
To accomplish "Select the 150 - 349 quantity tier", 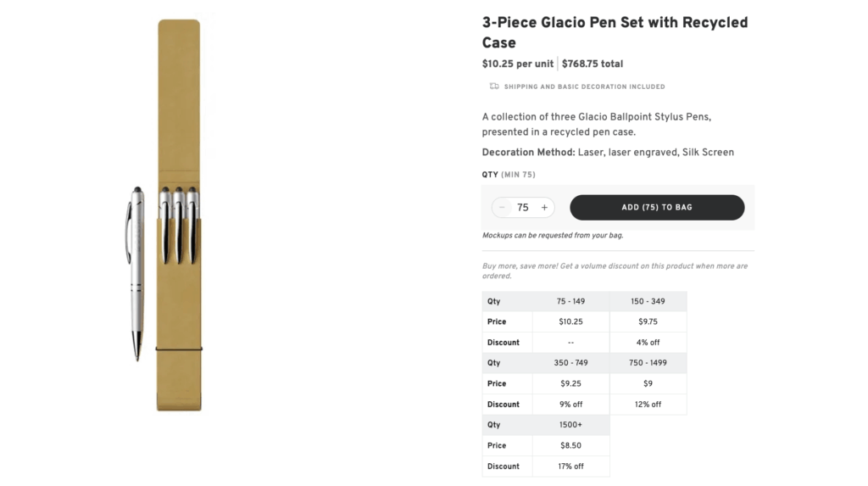I will (648, 301).
